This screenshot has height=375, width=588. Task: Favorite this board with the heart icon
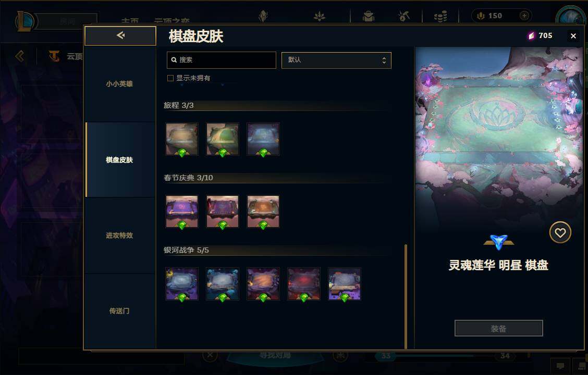pyautogui.click(x=560, y=233)
